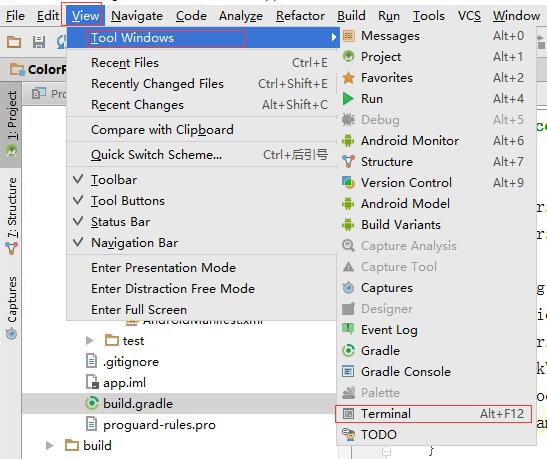Viewport: 547px width, 459px height.
Task: Open the Analyze menu
Action: (241, 16)
